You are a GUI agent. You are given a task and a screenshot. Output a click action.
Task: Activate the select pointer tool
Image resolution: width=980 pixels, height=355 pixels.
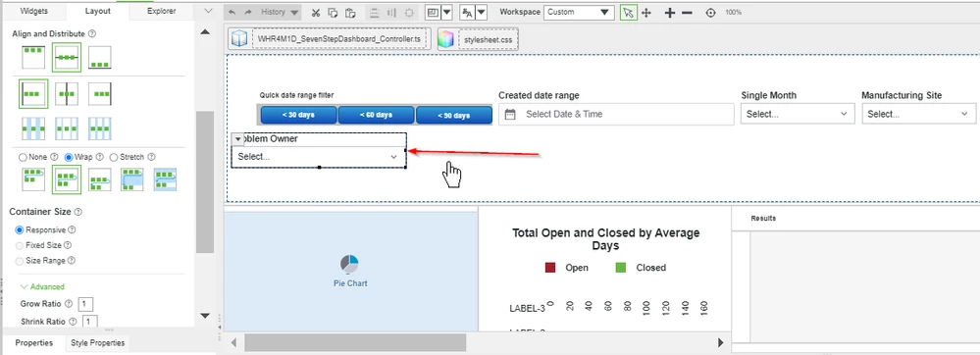click(629, 12)
